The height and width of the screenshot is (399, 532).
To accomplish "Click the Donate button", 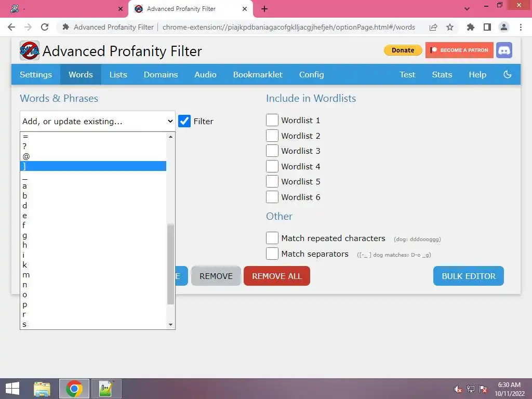I will point(403,50).
